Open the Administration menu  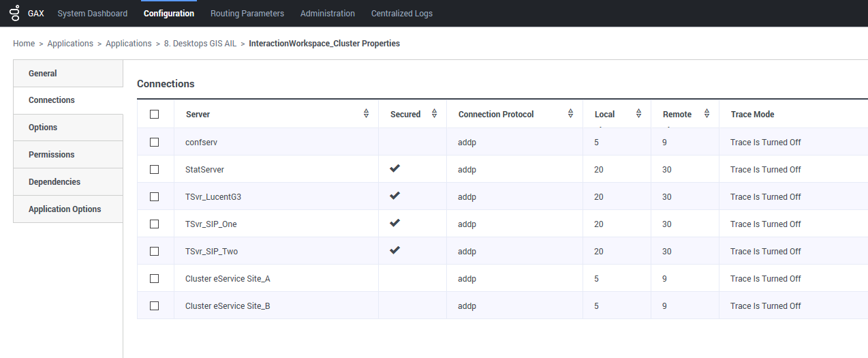[x=327, y=13]
